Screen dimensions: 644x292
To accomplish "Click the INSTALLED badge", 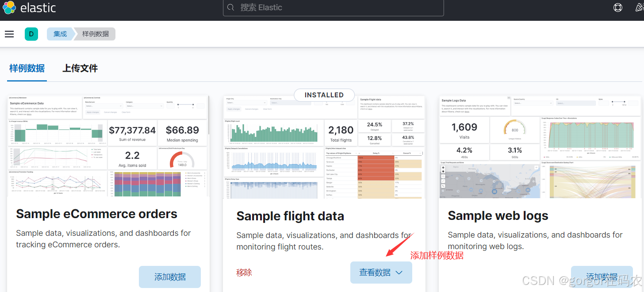I will tap(324, 95).
